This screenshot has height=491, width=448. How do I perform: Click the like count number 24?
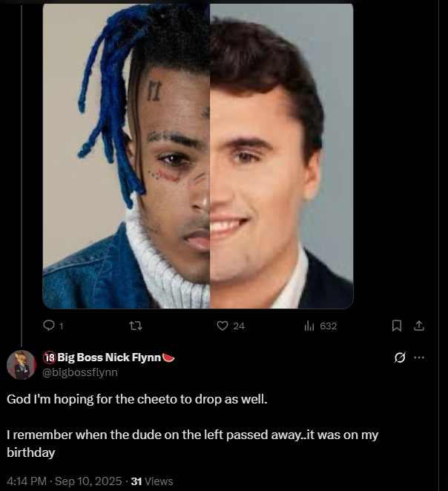239,326
